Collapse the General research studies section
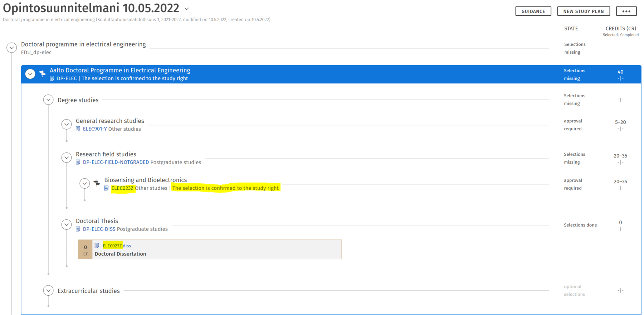Screen dimensions: 644x315 67,124
